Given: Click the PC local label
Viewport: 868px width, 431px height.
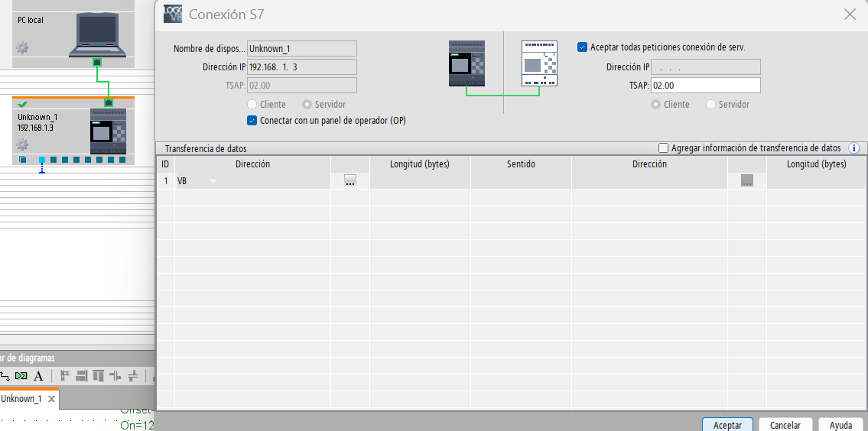Looking at the screenshot, I should (x=31, y=20).
